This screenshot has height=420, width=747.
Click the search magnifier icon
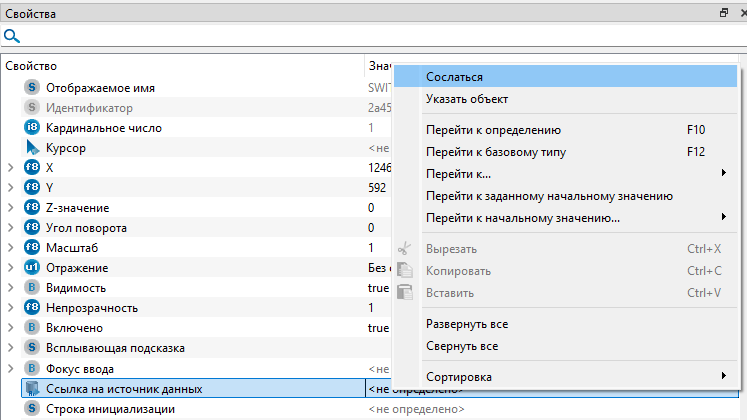tap(12, 36)
